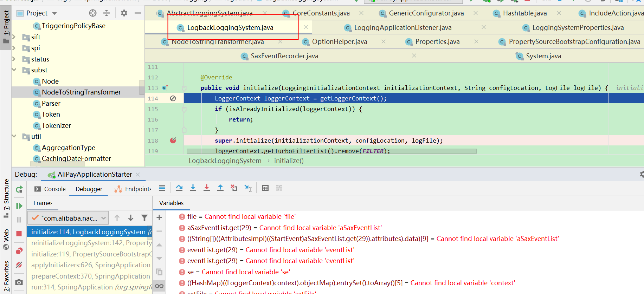Select previous frame up arrow
The image size is (644, 294).
pos(117,218)
